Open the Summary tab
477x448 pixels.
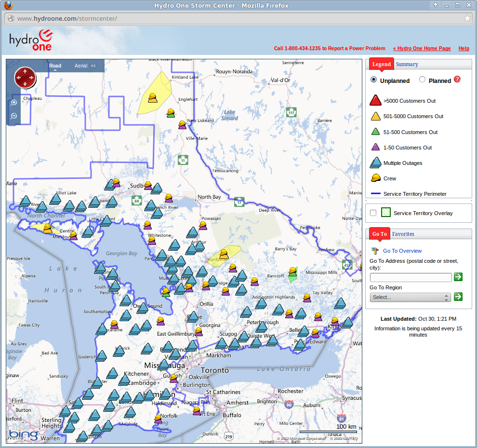[x=407, y=64]
